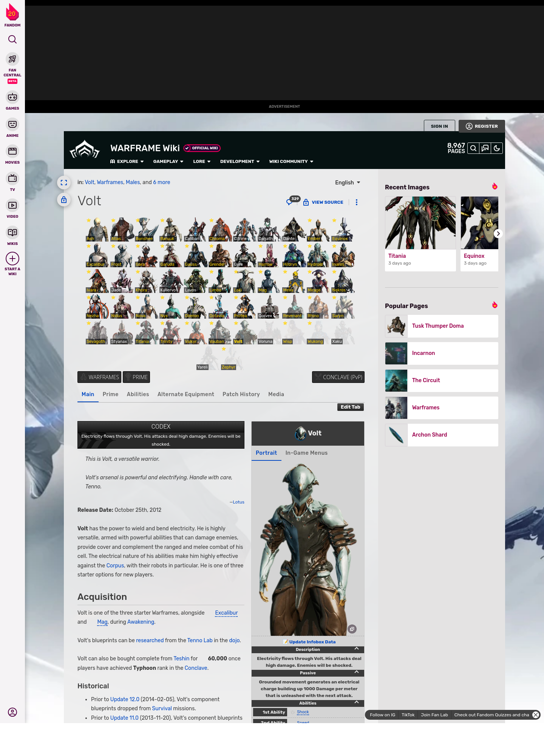
Task: Open the user profile icon in sidebar
Action: point(12,712)
